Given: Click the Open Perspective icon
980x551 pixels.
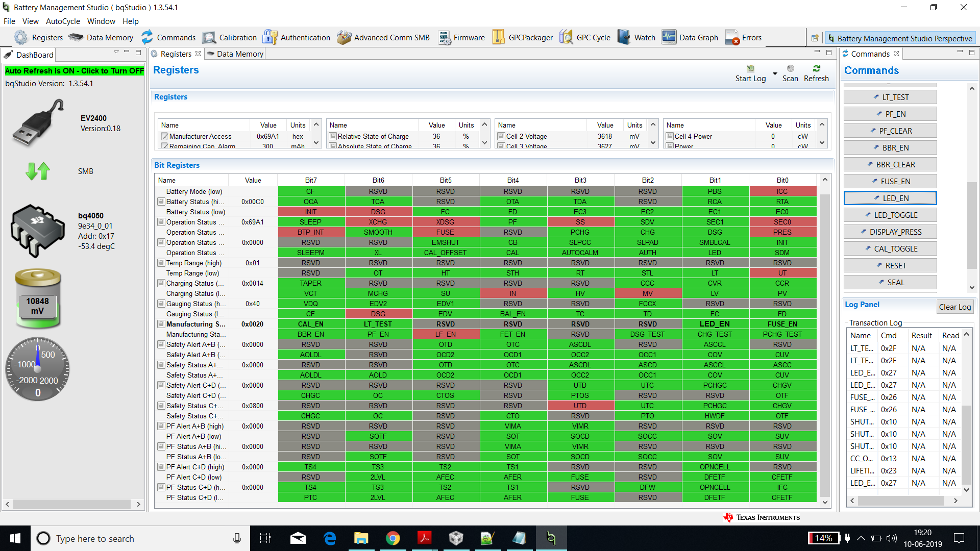Looking at the screenshot, I should click(815, 38).
